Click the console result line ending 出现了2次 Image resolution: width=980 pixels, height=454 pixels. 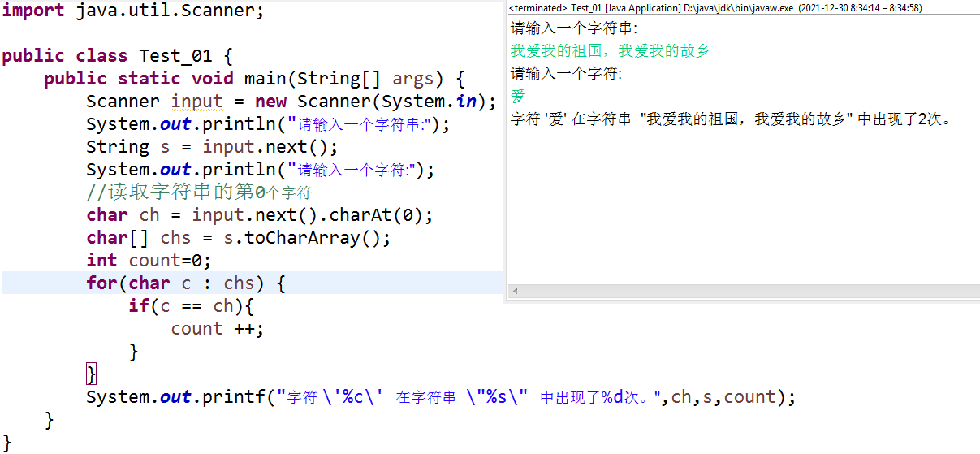(x=731, y=119)
